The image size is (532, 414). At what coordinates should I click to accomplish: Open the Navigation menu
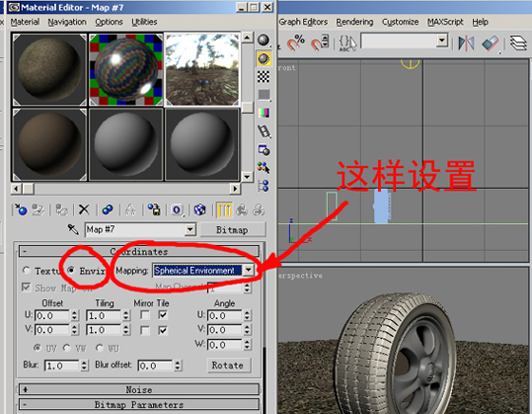(x=67, y=22)
